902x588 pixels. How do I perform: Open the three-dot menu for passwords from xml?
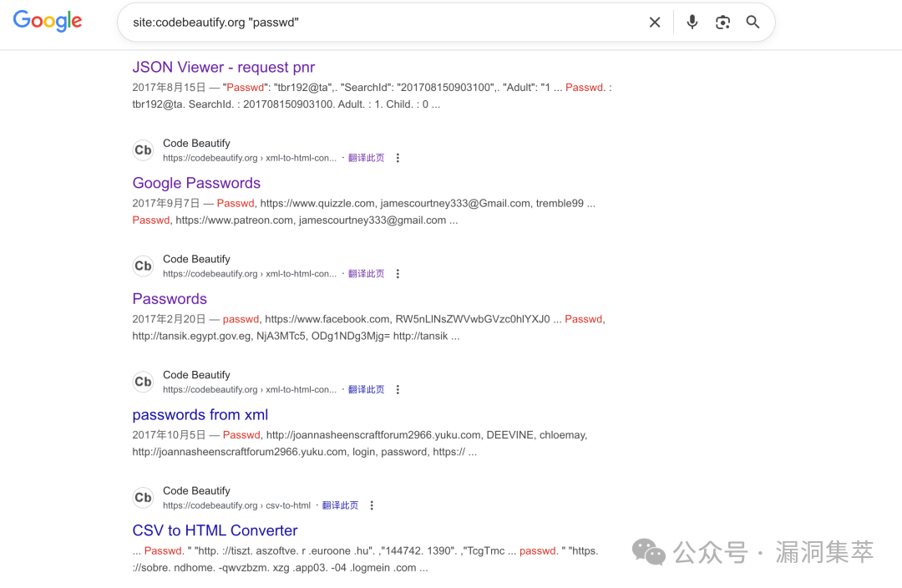coord(398,389)
